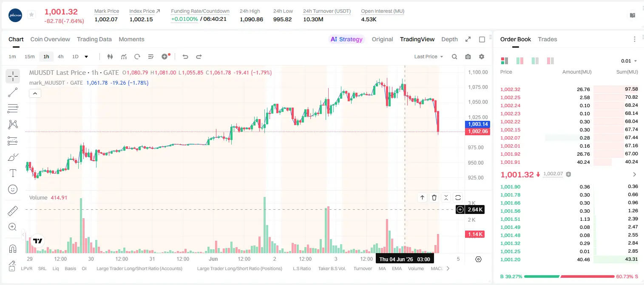The height and width of the screenshot is (285, 644).
Task: Add MUUSDT to favorites with star
Action: pos(31,14)
